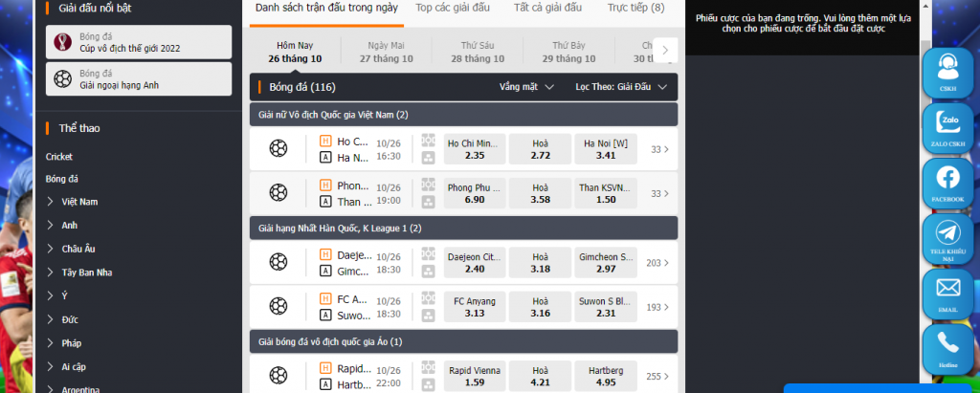Open Lọc Theo: Giải Đấu filter dropdown
The height and width of the screenshot is (393, 980).
pos(621,87)
